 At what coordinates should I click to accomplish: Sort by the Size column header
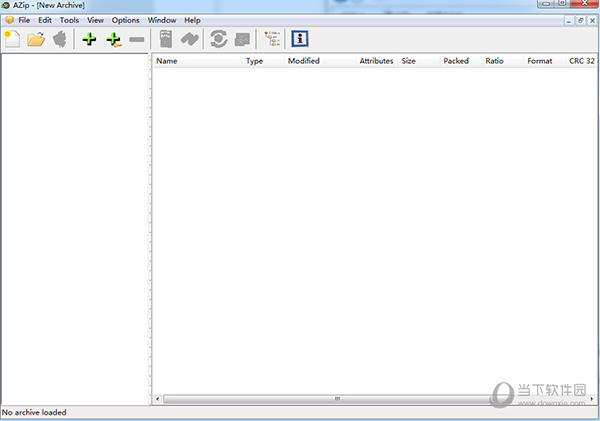419,61
